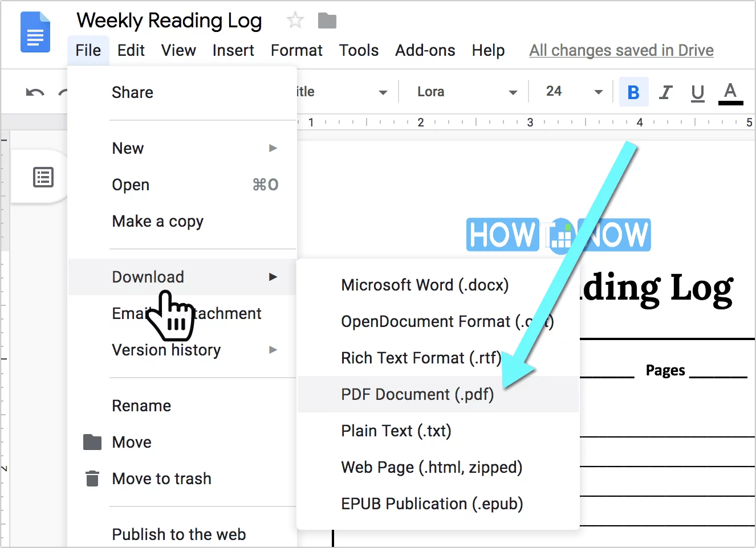The image size is (756, 548).
Task: Click the Undo arrow in toolbar
Action: tap(35, 92)
